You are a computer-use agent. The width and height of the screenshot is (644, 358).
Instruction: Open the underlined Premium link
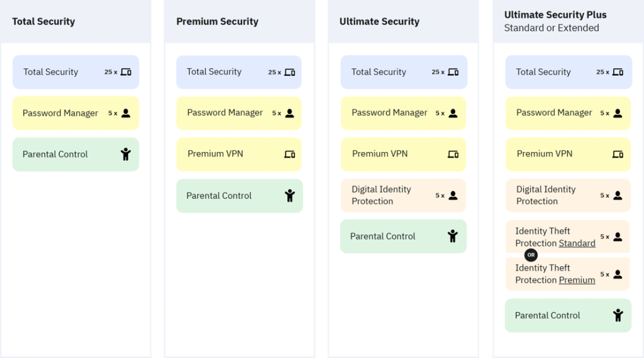tap(577, 280)
